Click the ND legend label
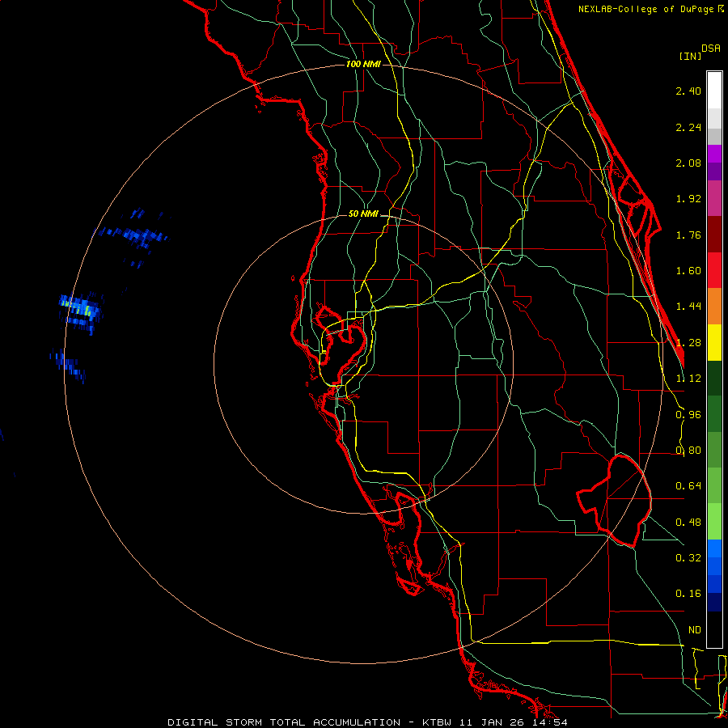The height and width of the screenshot is (728, 728). click(694, 630)
